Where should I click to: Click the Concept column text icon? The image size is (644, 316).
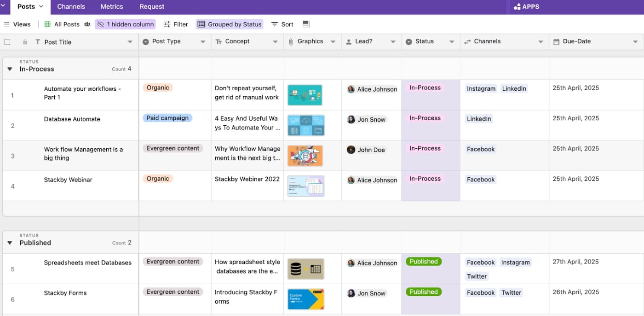click(x=219, y=41)
